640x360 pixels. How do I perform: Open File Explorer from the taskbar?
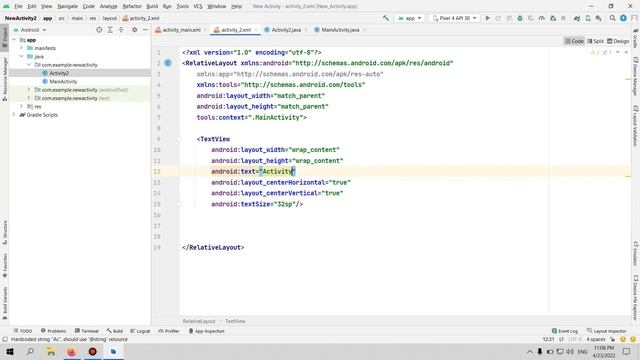[x=51, y=351]
